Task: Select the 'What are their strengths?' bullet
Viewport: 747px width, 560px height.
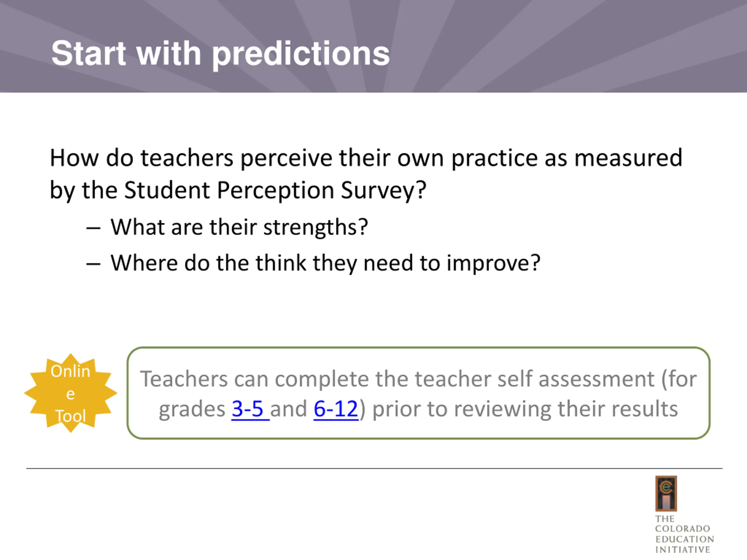Action: coord(239,227)
